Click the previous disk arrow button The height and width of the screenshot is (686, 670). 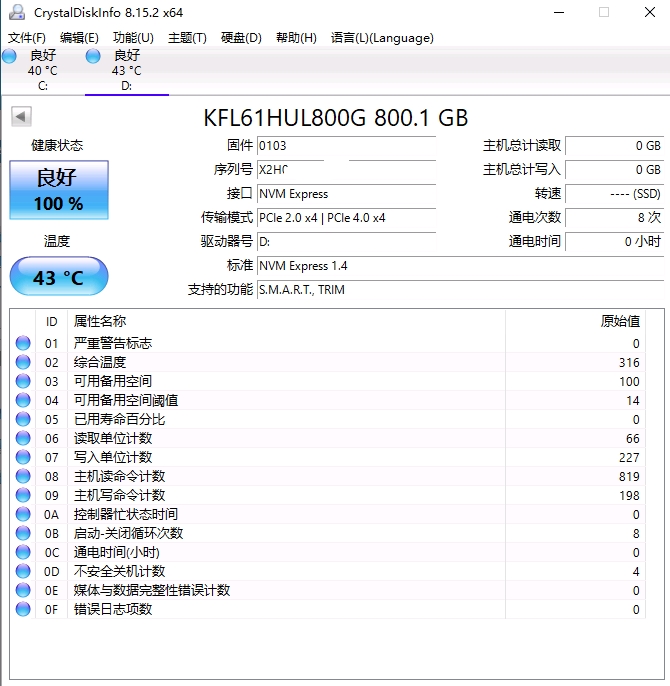tap(21, 116)
